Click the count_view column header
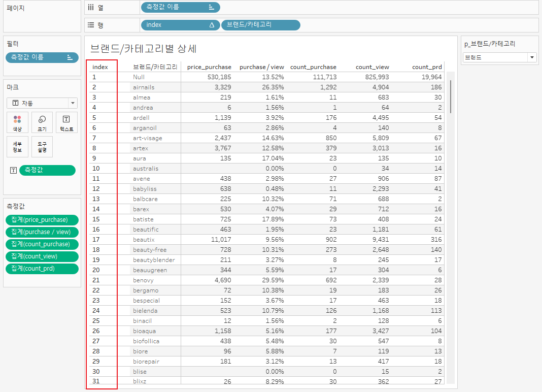The width and height of the screenshot is (542, 392). coord(372,67)
